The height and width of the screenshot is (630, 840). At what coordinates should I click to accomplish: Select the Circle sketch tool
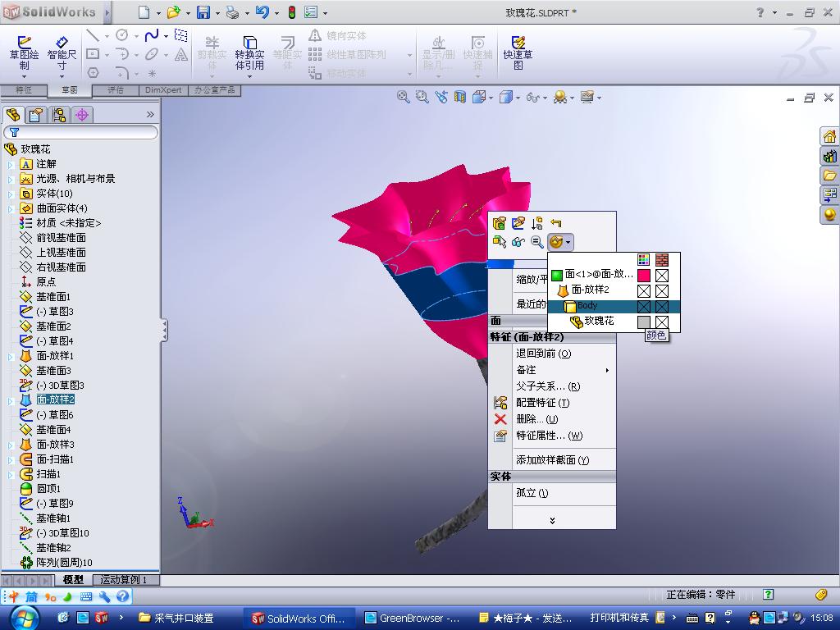point(122,35)
